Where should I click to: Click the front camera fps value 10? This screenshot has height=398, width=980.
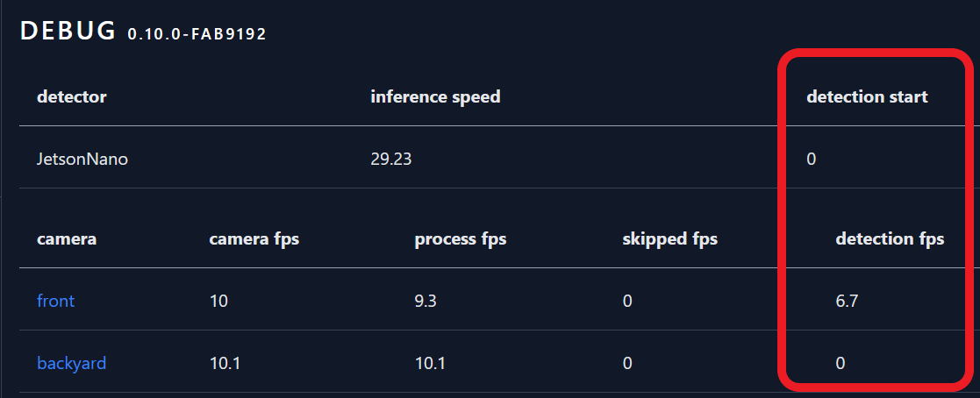click(218, 302)
